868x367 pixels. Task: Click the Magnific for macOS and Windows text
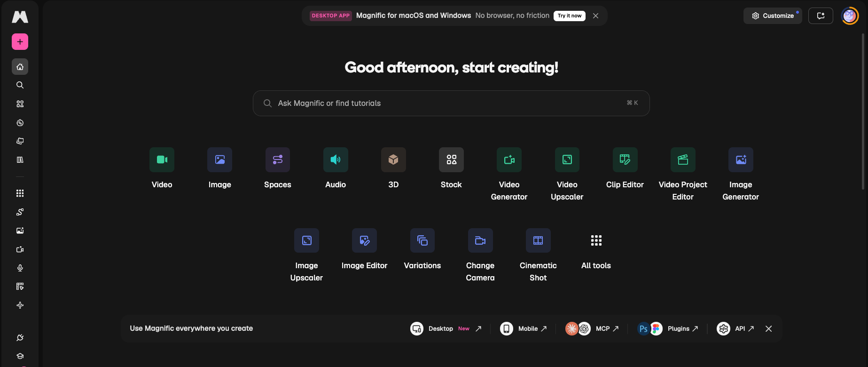pos(414,16)
